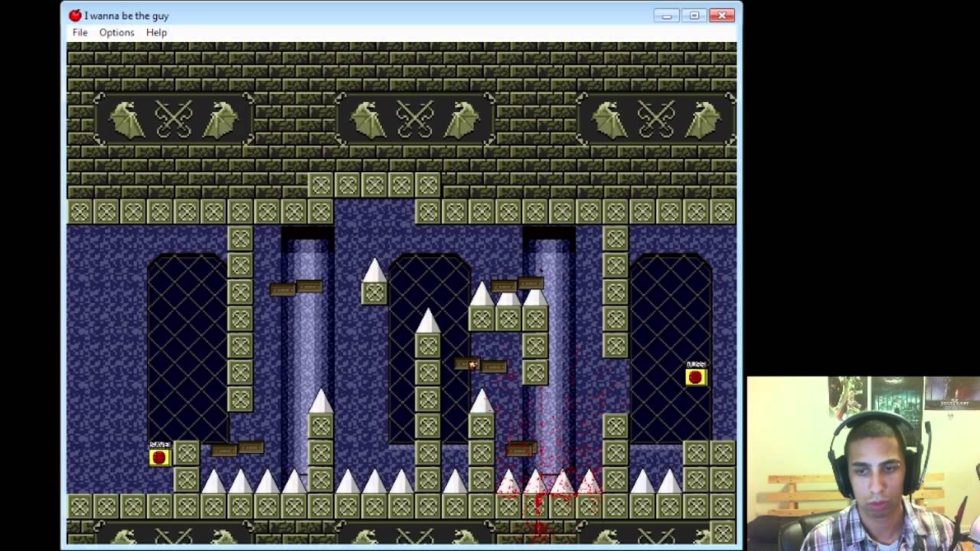Viewport: 980px width, 551px height.
Task: Click the lower-left SAVE point block
Action: [x=159, y=457]
